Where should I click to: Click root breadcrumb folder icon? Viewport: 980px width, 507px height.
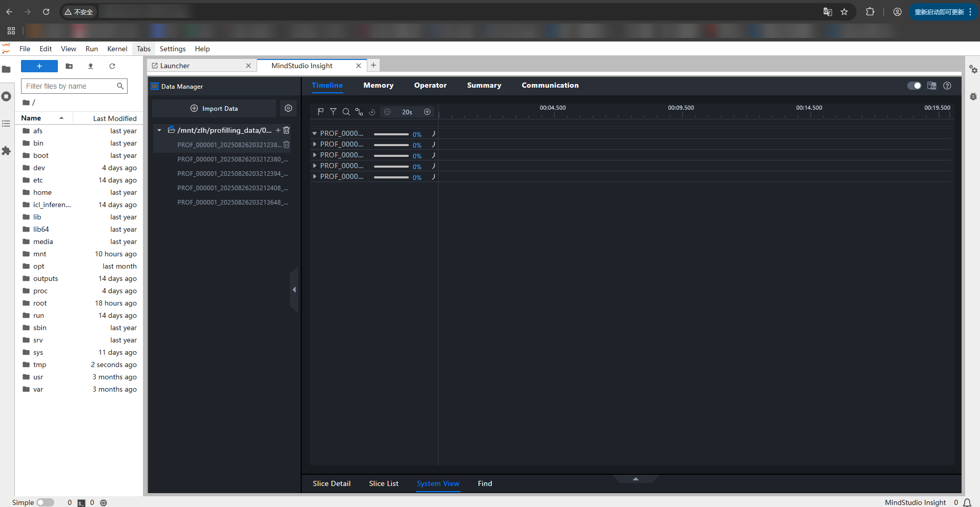(x=26, y=103)
